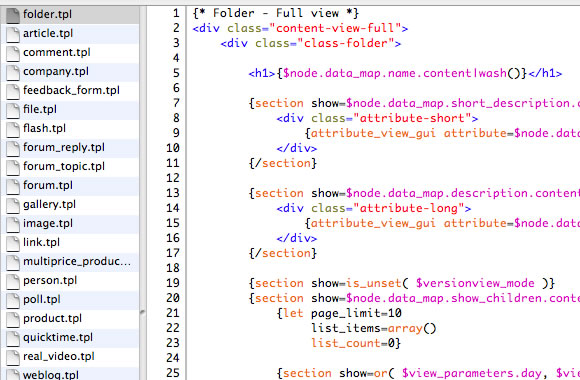
Task: Open forum.tpl file name
Action: click(x=48, y=185)
